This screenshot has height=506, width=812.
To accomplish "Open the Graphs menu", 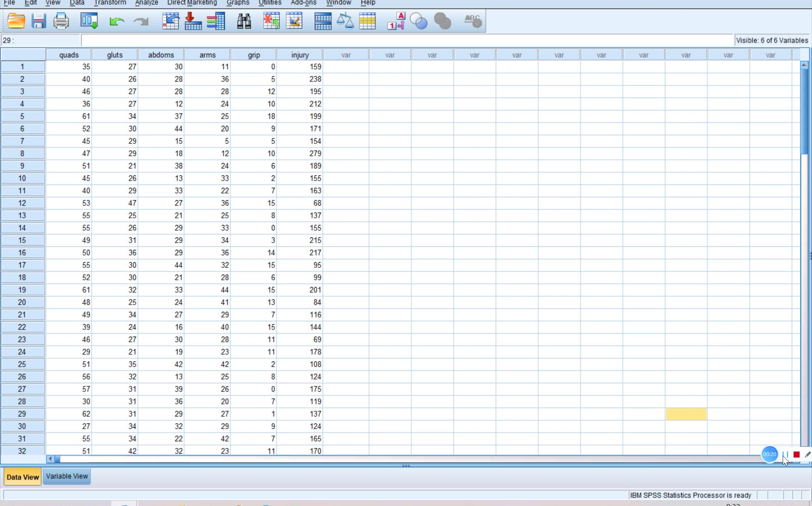I will tap(238, 3).
